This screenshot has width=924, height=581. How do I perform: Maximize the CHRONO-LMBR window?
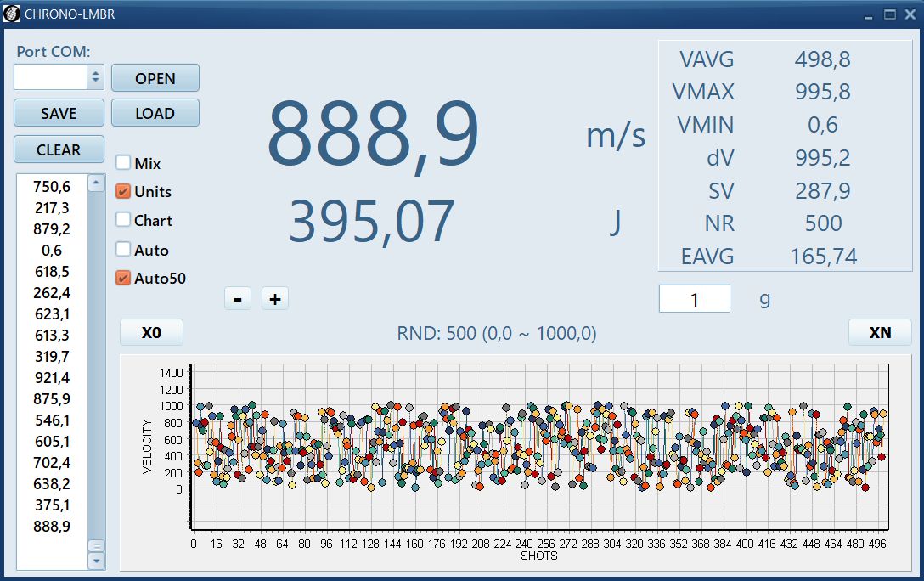[x=890, y=14]
